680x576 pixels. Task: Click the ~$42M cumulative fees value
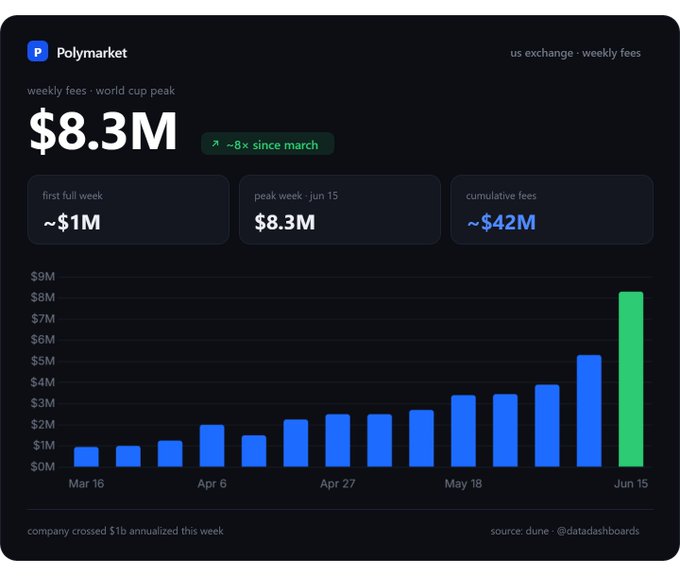tap(501, 223)
